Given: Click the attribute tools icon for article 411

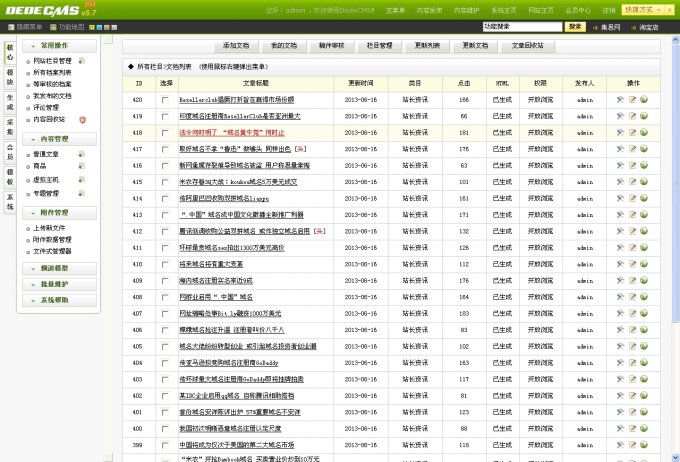Looking at the screenshot, I should 620,248.
